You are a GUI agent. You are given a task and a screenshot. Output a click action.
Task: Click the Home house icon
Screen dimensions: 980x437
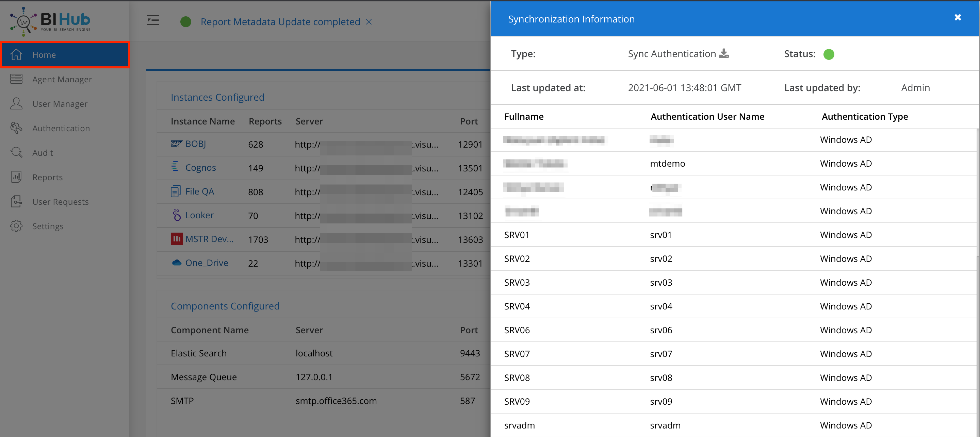click(x=16, y=55)
